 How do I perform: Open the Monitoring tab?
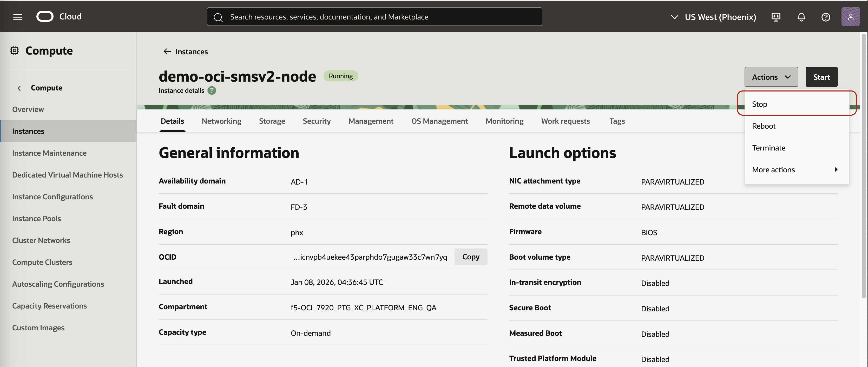(x=504, y=121)
